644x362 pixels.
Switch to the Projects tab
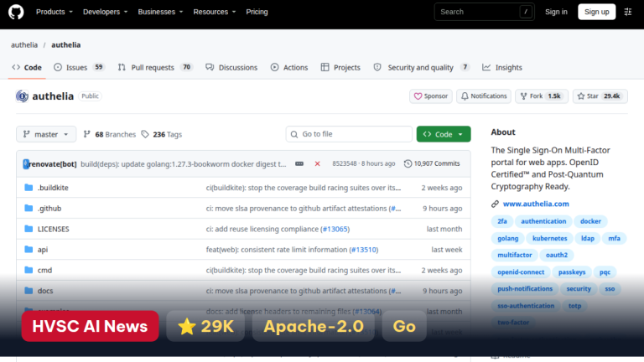[x=340, y=67]
